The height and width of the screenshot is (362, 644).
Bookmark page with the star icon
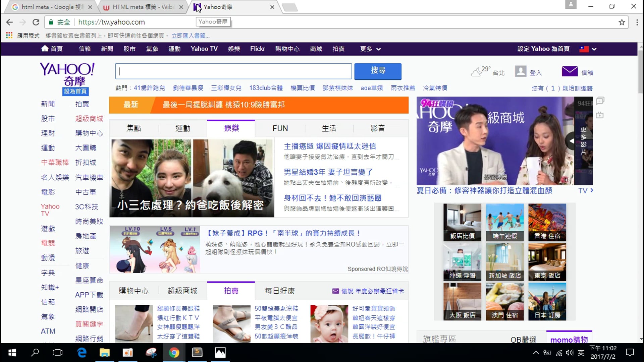pyautogui.click(x=622, y=22)
